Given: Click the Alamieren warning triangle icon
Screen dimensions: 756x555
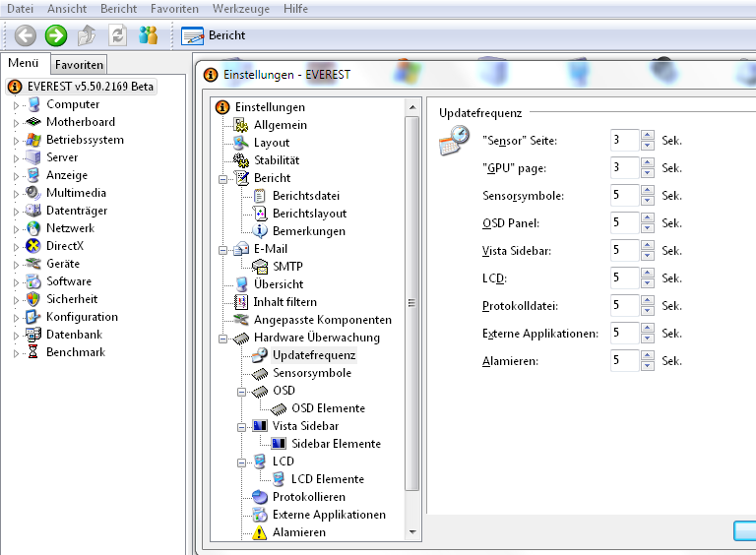Looking at the screenshot, I should pyautogui.click(x=260, y=532).
